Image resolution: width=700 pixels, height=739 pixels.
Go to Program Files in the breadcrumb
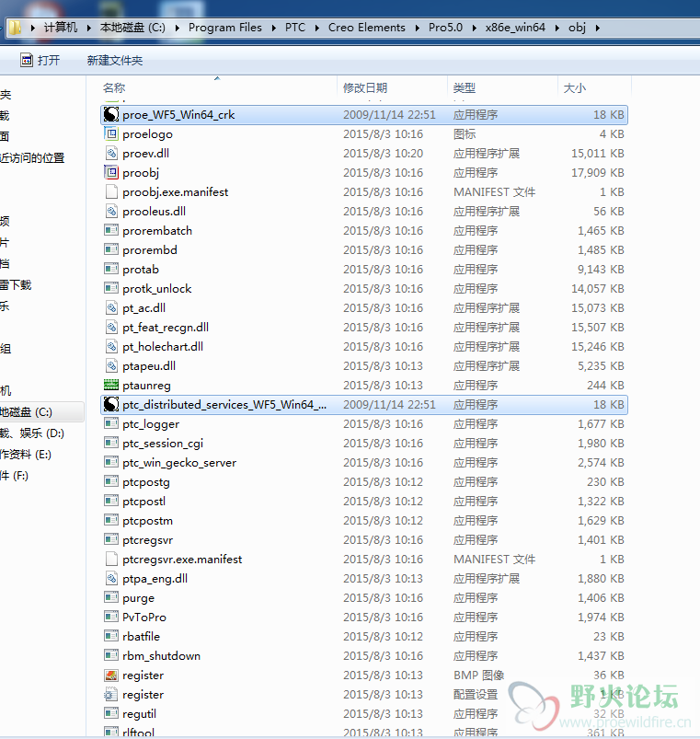[x=224, y=28]
